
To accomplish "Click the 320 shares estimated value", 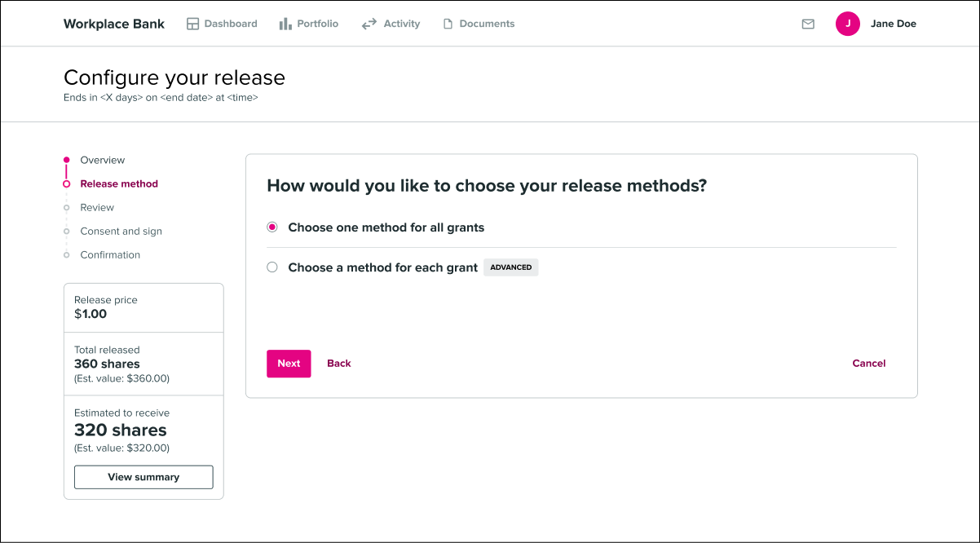I will click(121, 430).
